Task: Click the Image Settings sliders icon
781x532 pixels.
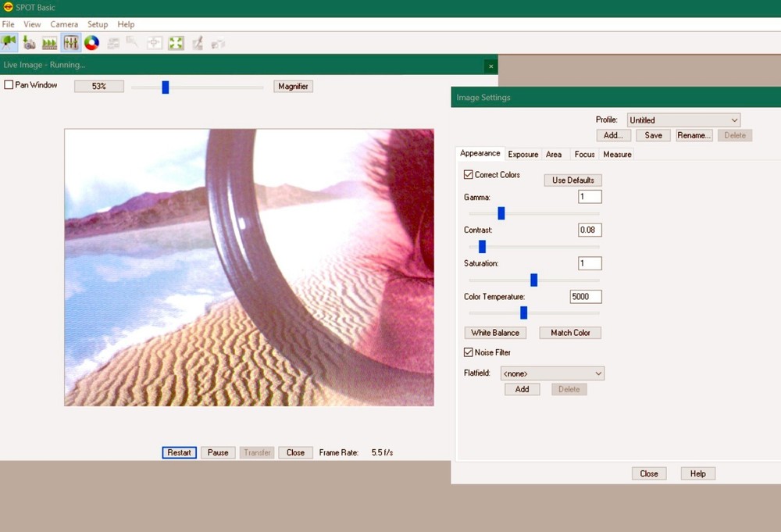Action: 70,42
